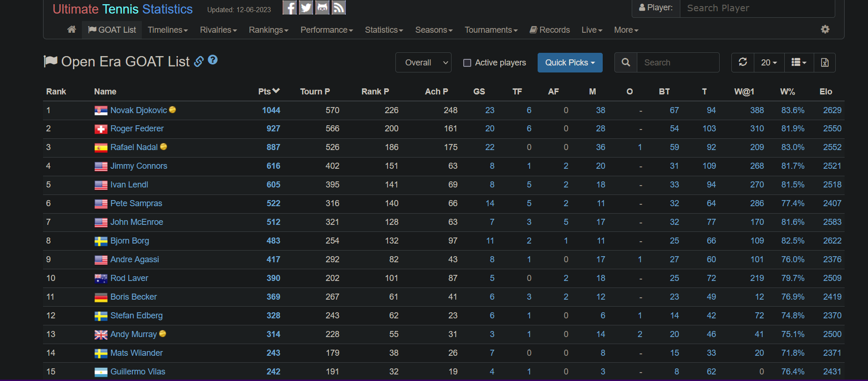
Task: Copy permalink via chain-link icon
Action: click(199, 62)
